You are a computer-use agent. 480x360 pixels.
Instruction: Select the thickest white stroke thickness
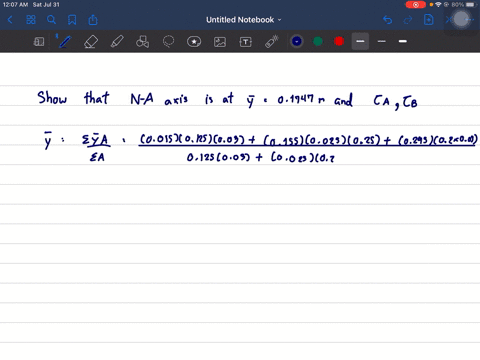coord(403,41)
